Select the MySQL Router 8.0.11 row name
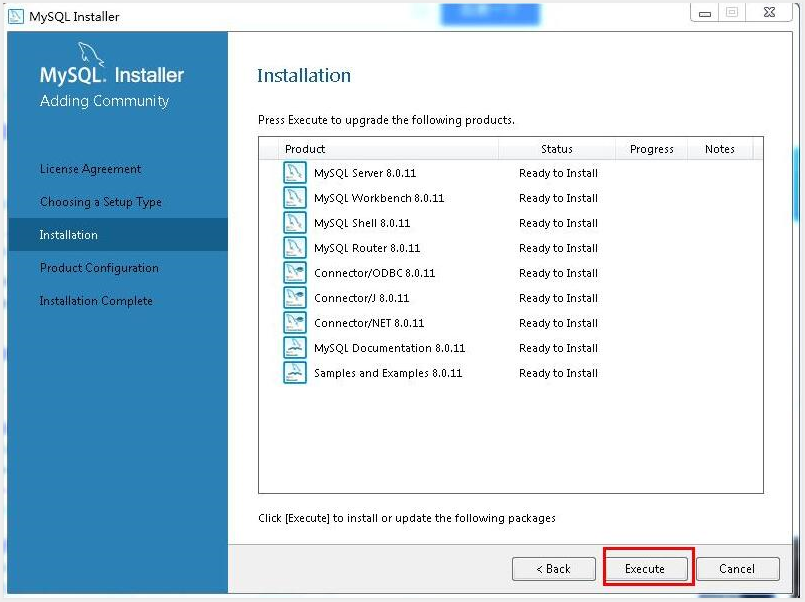 pos(367,248)
